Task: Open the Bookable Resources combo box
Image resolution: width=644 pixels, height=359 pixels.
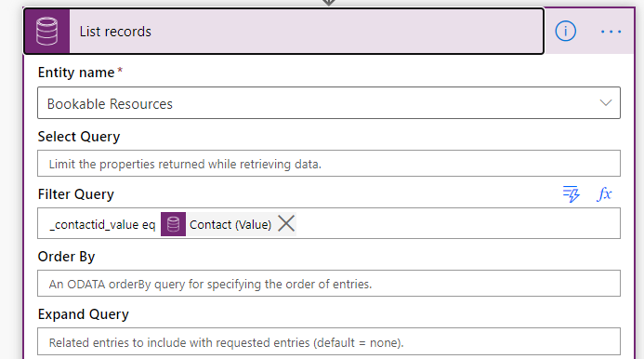Action: tap(329, 103)
